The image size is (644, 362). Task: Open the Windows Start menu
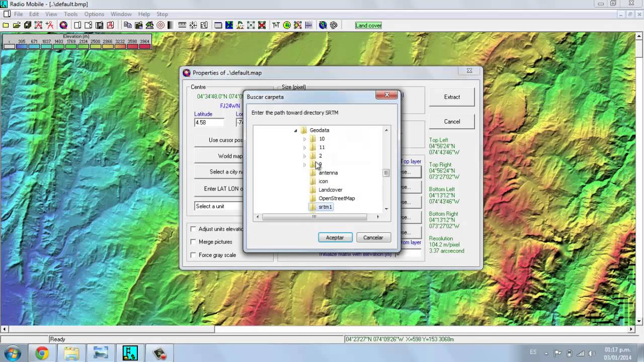click(x=12, y=353)
